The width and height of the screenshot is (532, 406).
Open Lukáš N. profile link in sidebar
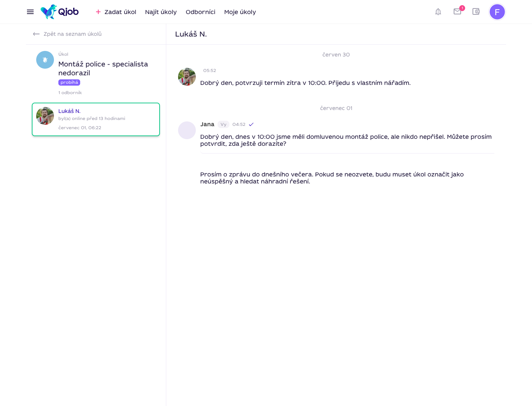coord(69,111)
